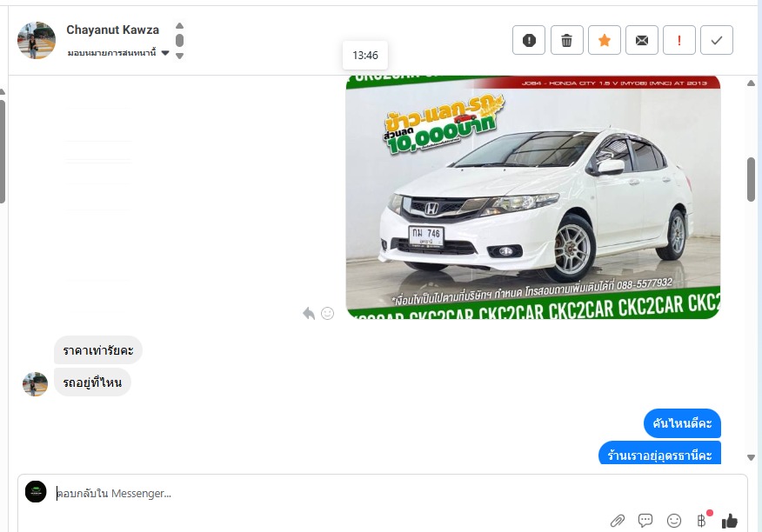
Task: Click page avatar beside reply box
Action: (x=36, y=492)
